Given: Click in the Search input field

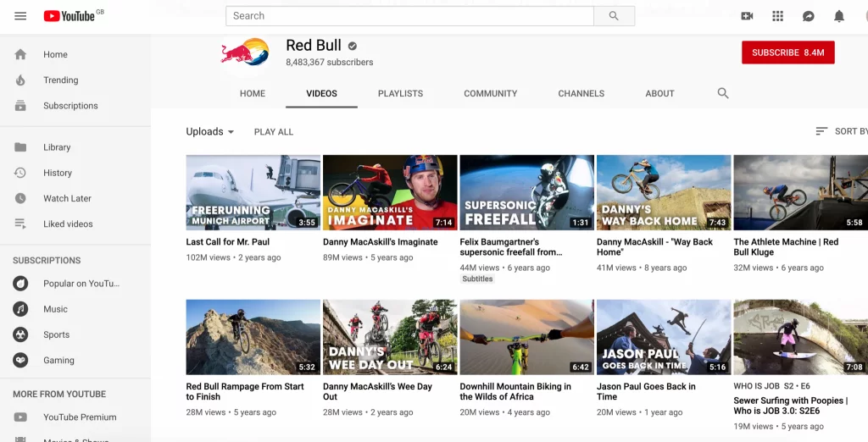Looking at the screenshot, I should (409, 16).
